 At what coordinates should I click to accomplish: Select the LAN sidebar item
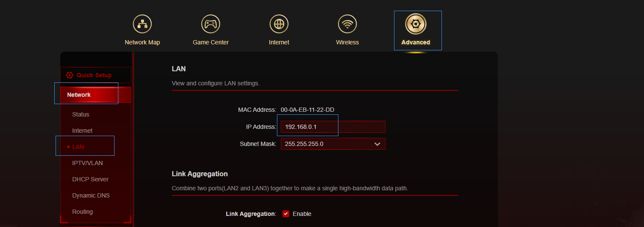coord(78,147)
